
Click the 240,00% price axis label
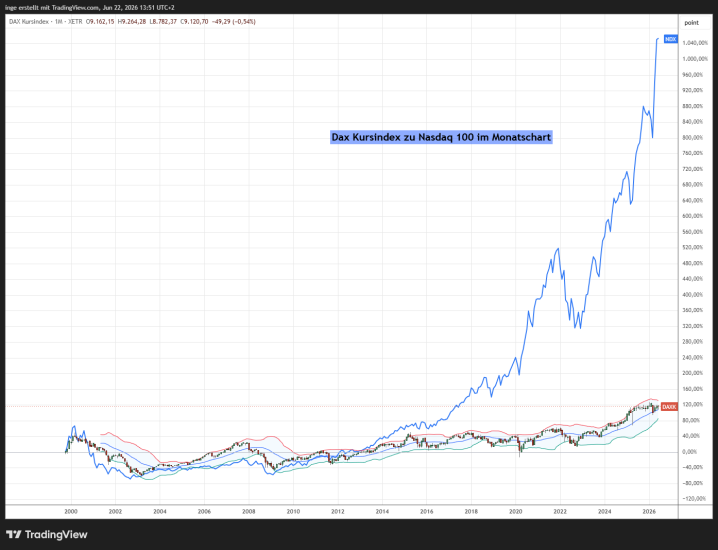pos(693,357)
